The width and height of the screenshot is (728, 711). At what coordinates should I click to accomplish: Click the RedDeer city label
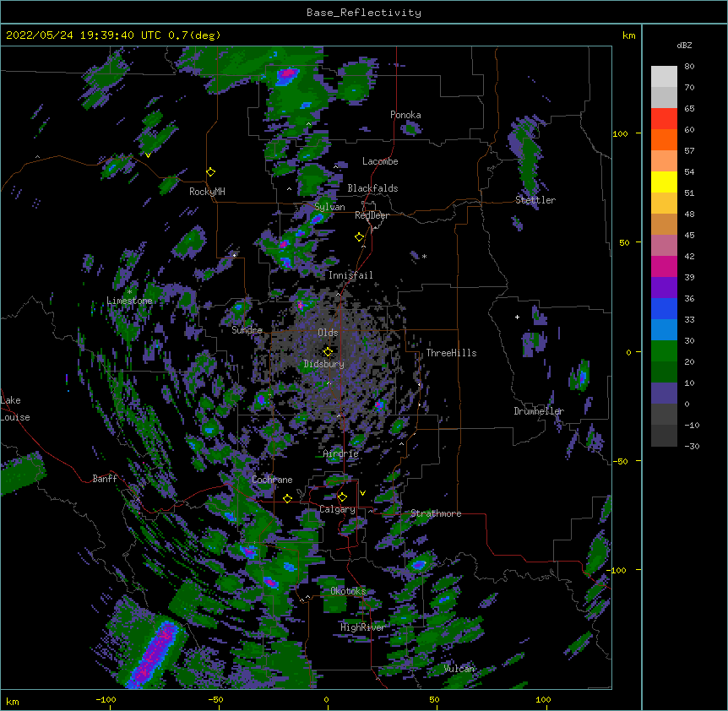(x=372, y=215)
